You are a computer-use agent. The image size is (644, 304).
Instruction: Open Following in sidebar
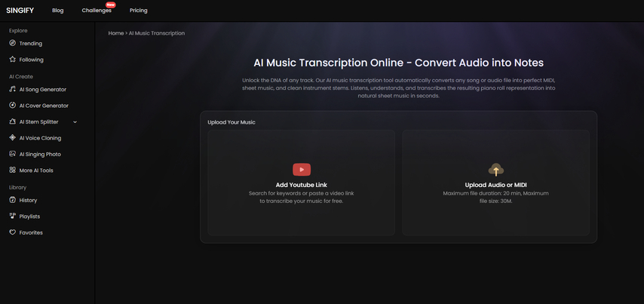pyautogui.click(x=31, y=60)
